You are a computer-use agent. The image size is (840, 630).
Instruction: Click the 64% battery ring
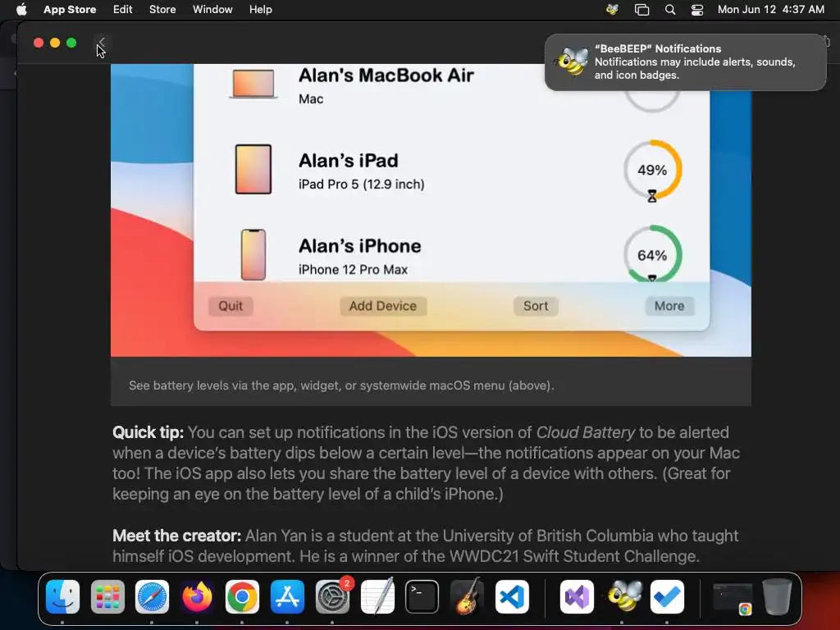[652, 254]
